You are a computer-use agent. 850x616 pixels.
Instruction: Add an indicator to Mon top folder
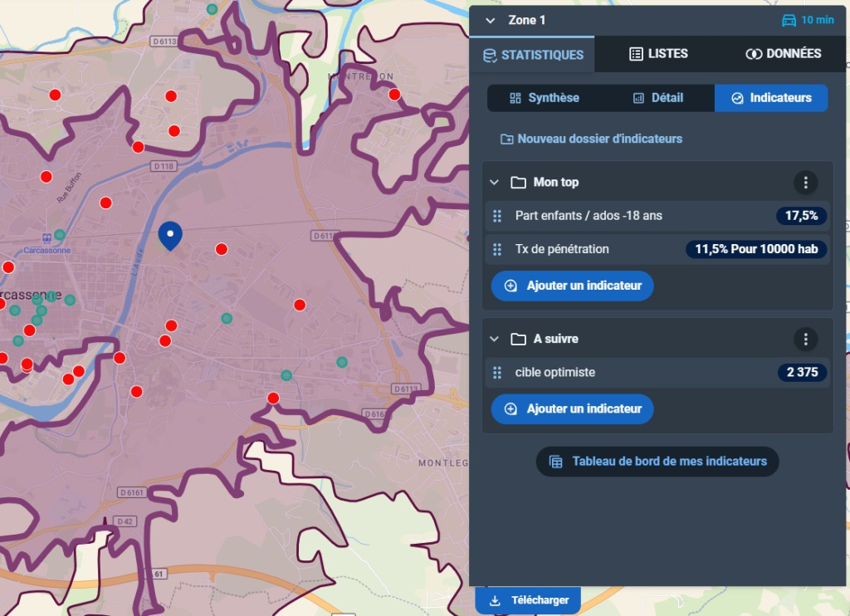click(x=572, y=286)
